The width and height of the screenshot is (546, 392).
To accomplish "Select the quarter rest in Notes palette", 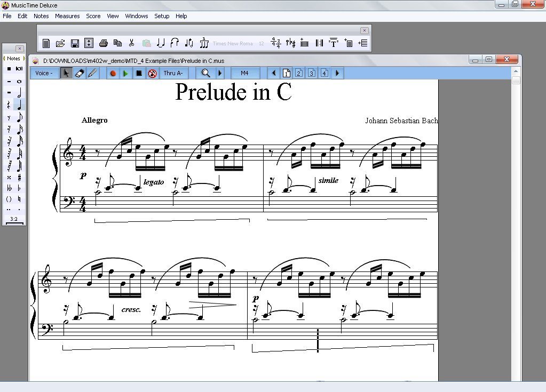I will (x=9, y=105).
